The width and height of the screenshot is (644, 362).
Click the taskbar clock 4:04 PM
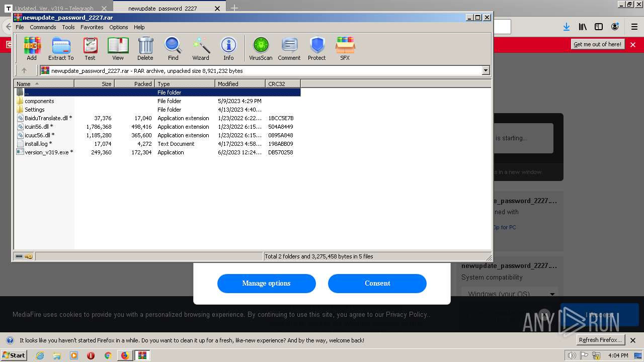click(x=618, y=355)
